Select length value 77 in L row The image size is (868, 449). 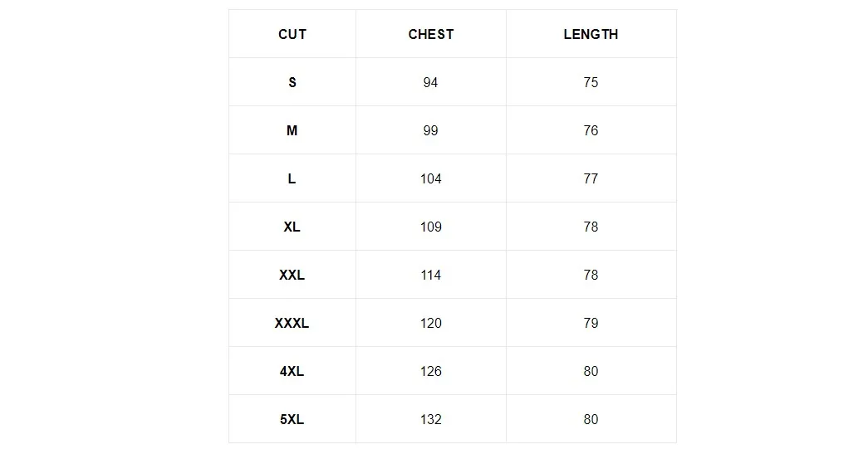pyautogui.click(x=591, y=178)
